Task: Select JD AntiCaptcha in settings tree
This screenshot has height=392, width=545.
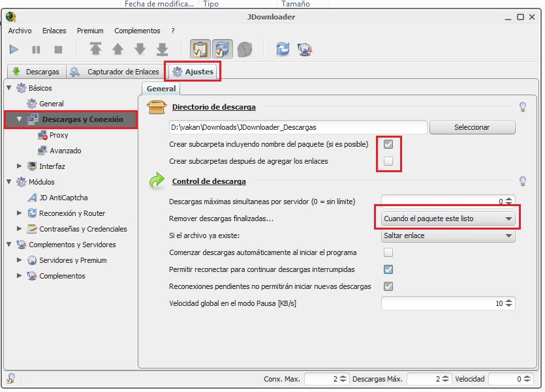Action: coord(63,198)
